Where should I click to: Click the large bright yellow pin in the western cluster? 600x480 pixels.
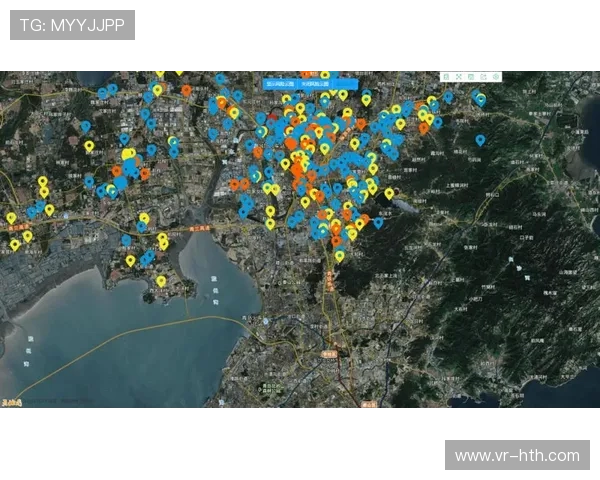(128, 155)
